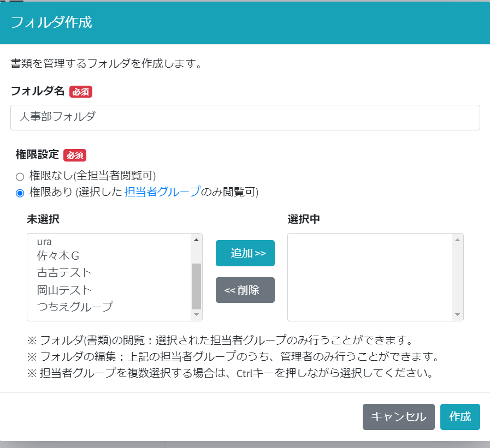The width and height of the screenshot is (490, 448).
Task: Pick 岡山テスト in the 未選択 list
Action: 64,289
